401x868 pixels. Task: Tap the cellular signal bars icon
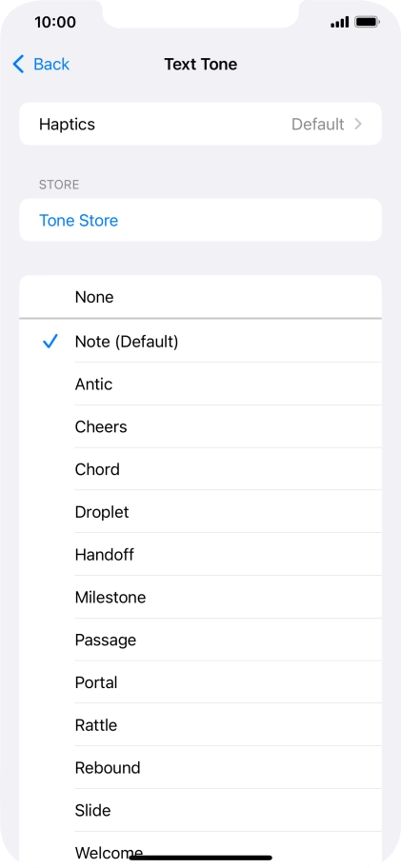coord(339,22)
